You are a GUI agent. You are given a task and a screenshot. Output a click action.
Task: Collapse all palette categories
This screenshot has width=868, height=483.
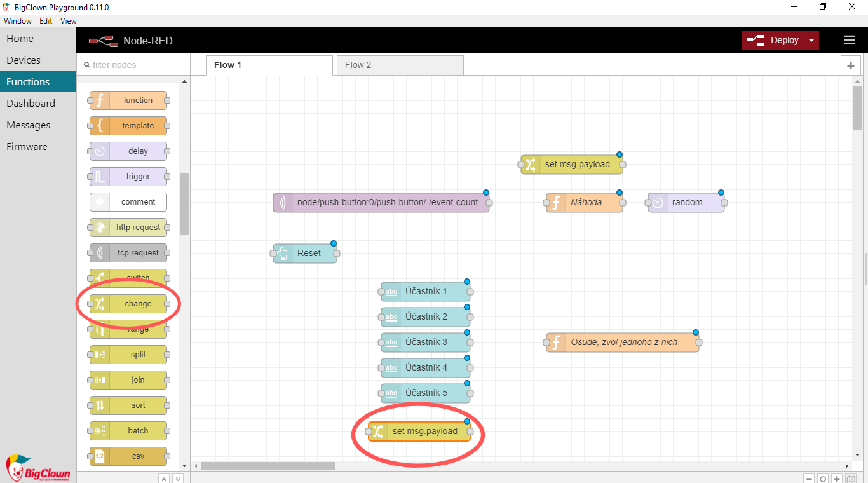pos(164,479)
